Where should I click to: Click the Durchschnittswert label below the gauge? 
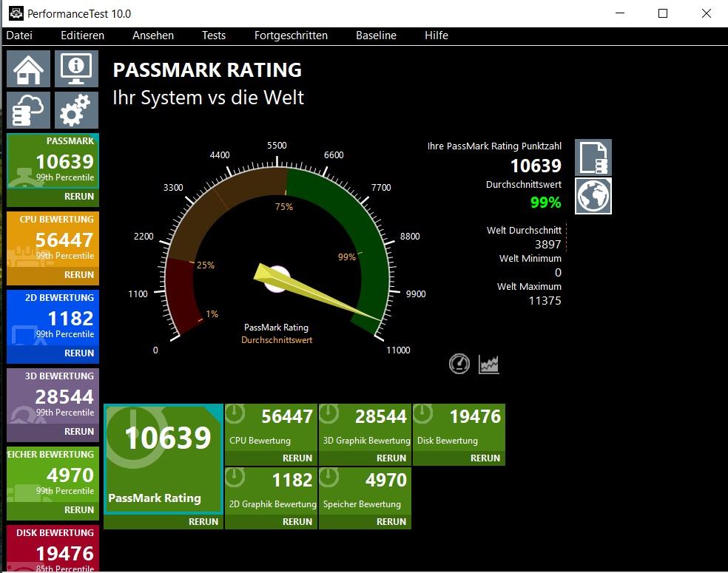277,339
